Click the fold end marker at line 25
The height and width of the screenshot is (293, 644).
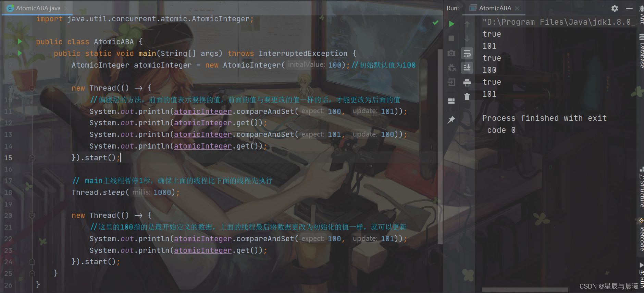click(x=32, y=273)
